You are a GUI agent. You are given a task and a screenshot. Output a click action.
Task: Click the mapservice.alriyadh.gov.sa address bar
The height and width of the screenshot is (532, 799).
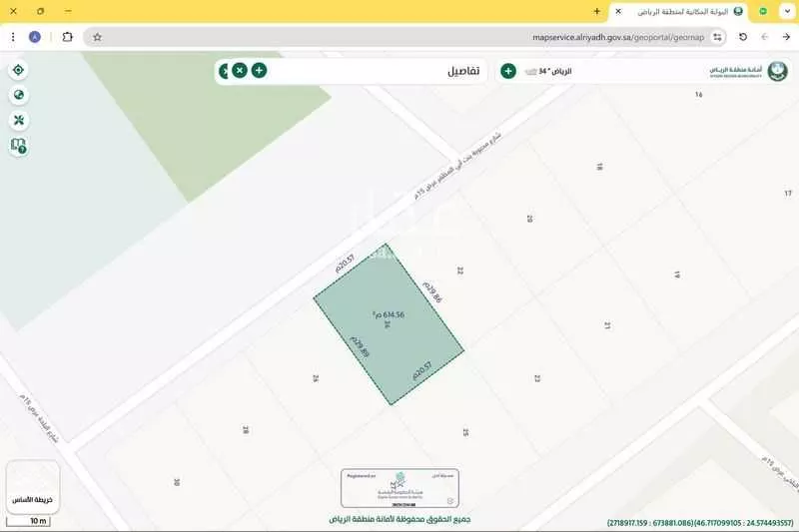click(x=399, y=37)
